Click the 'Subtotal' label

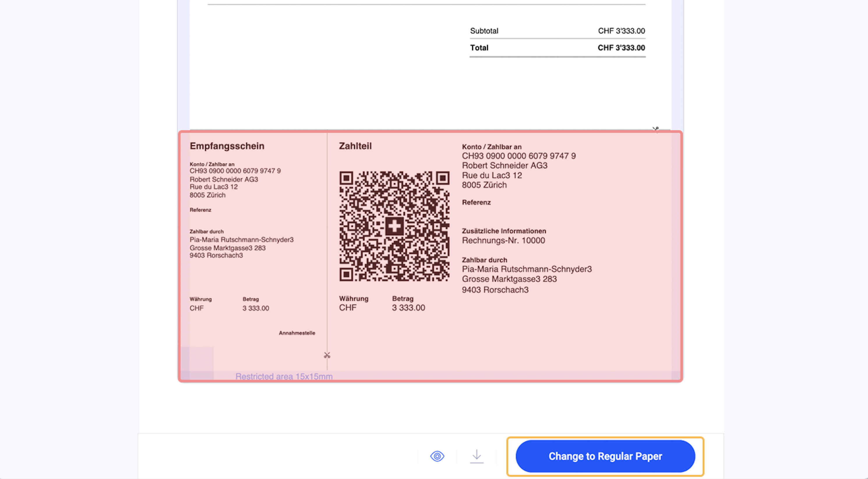(484, 31)
